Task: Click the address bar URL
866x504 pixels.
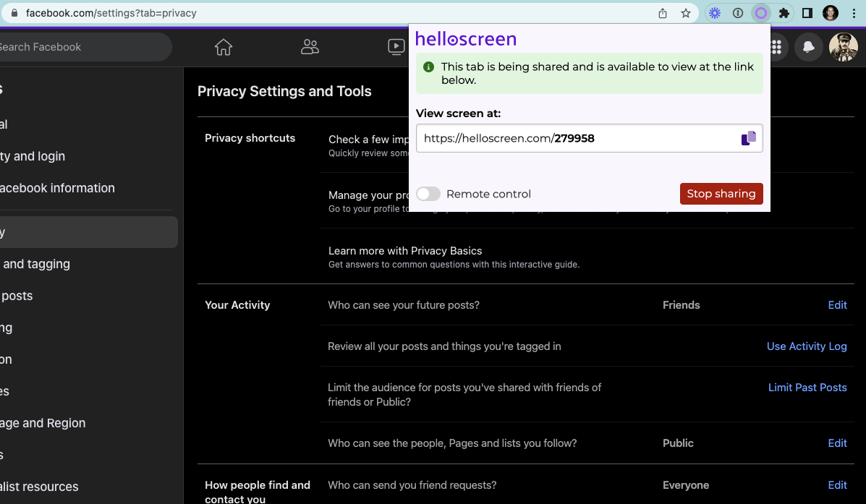Action: pyautogui.click(x=111, y=13)
